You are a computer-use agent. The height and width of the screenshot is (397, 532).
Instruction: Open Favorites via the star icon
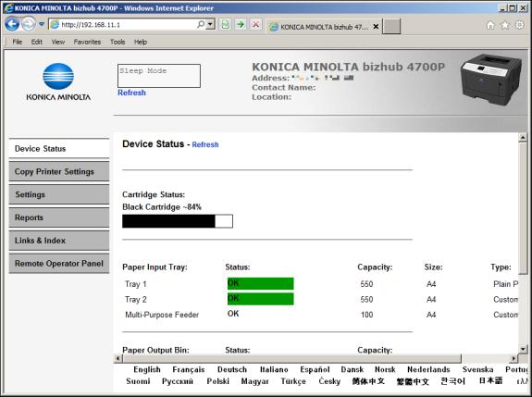pyautogui.click(x=505, y=25)
